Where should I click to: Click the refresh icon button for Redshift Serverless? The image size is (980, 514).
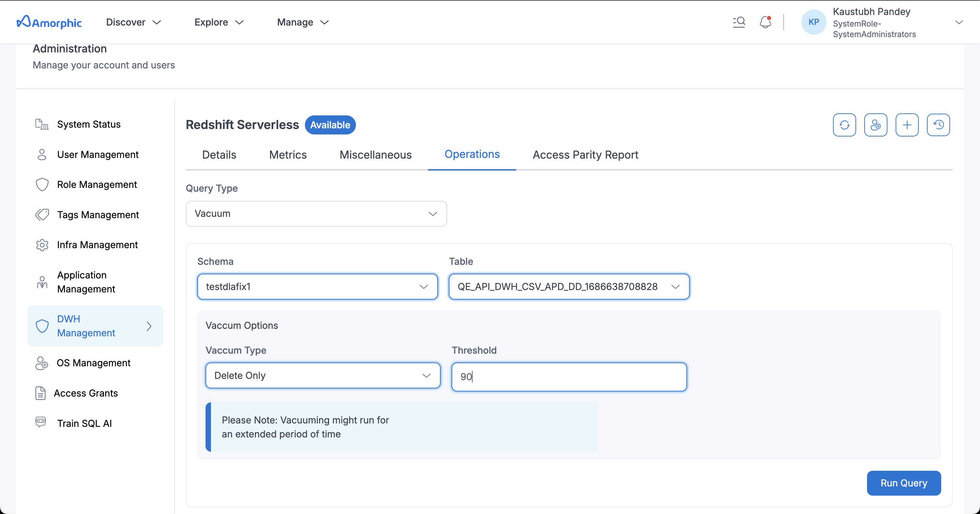pos(844,125)
